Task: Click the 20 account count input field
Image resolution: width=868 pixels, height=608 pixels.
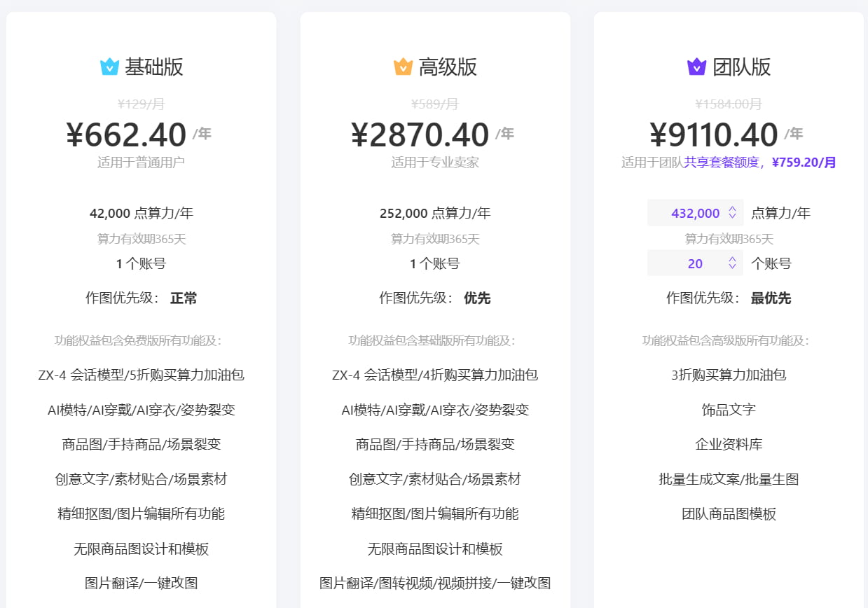Action: pyautogui.click(x=690, y=263)
